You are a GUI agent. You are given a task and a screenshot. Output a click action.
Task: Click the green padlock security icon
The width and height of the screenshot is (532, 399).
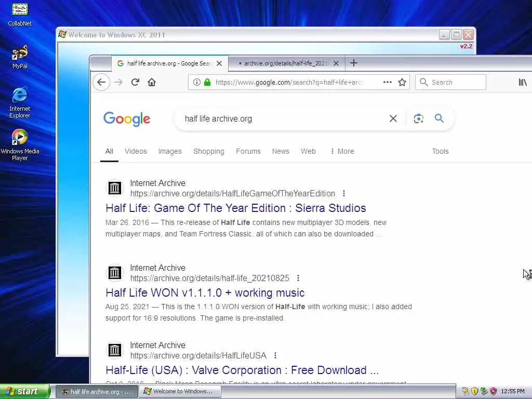pos(207,82)
